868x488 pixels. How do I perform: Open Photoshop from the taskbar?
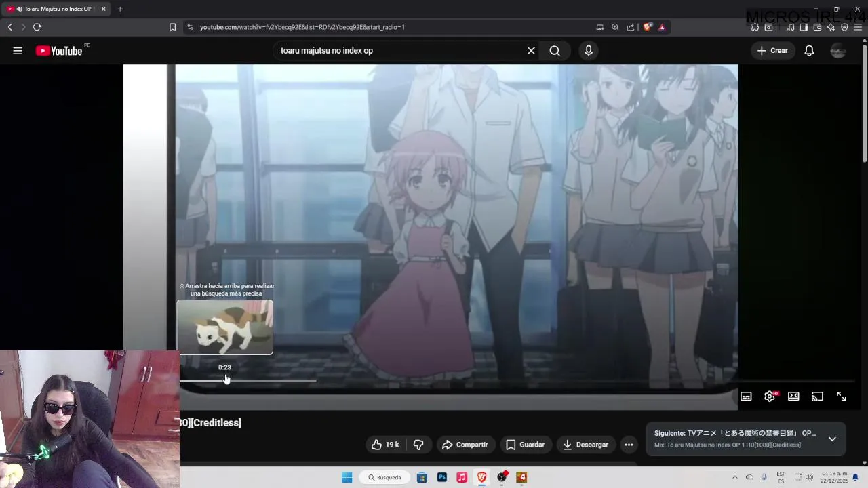coord(442,477)
